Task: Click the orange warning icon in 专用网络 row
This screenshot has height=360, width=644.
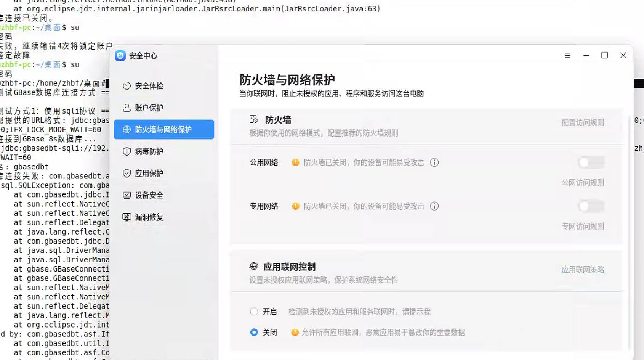Action: click(x=295, y=206)
